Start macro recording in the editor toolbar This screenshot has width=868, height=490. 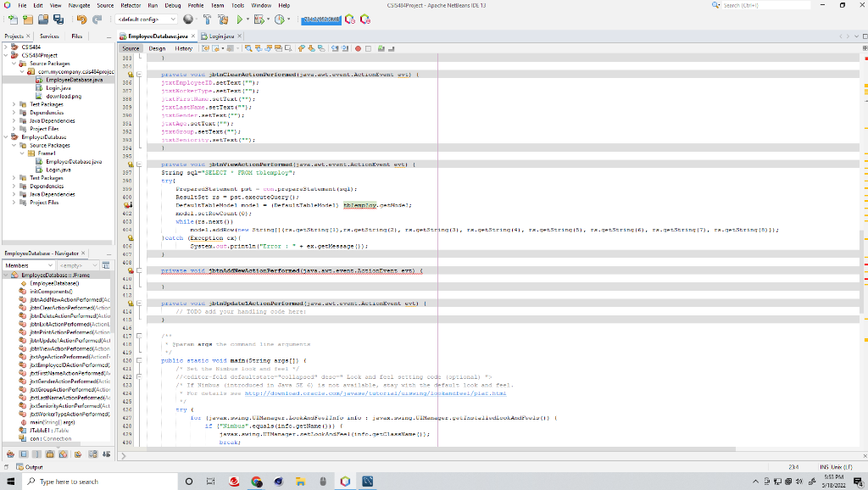coord(356,49)
